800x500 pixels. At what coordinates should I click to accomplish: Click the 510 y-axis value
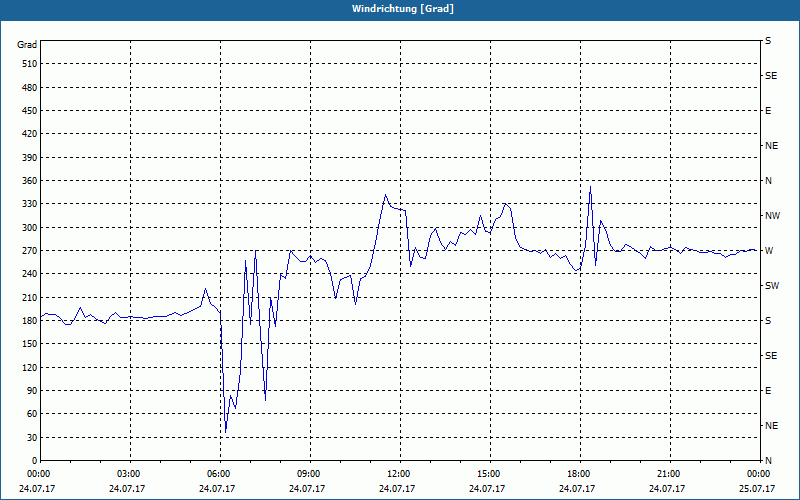tap(30, 64)
